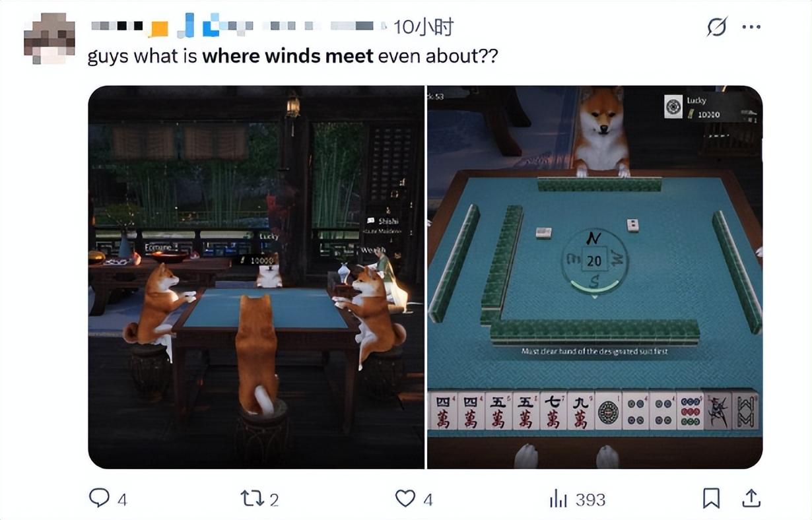Open the share upload icon
The height and width of the screenshot is (520, 812).
point(751,498)
